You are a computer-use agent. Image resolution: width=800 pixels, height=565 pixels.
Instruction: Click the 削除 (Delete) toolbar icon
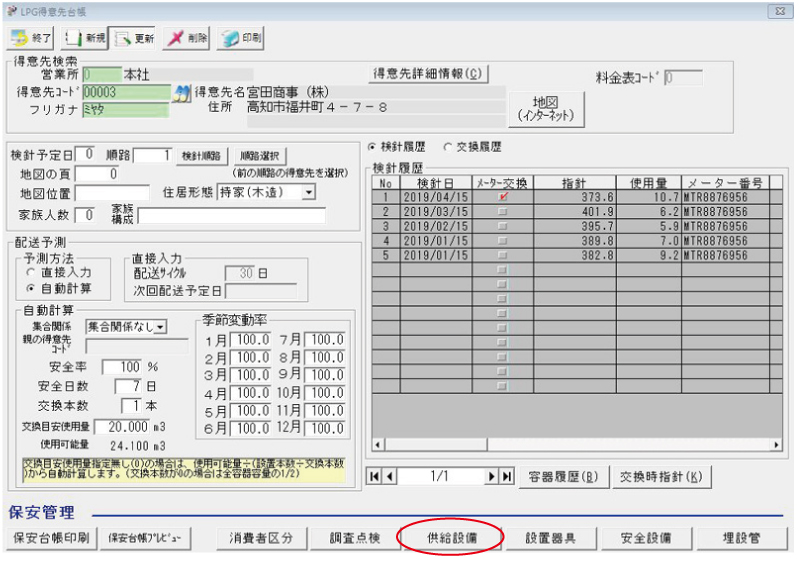point(186,39)
